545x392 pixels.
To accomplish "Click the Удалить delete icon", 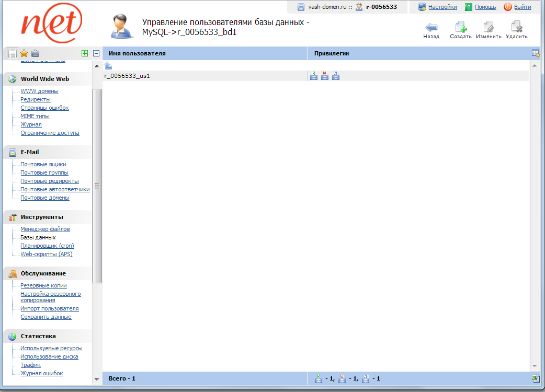I will tap(516, 28).
